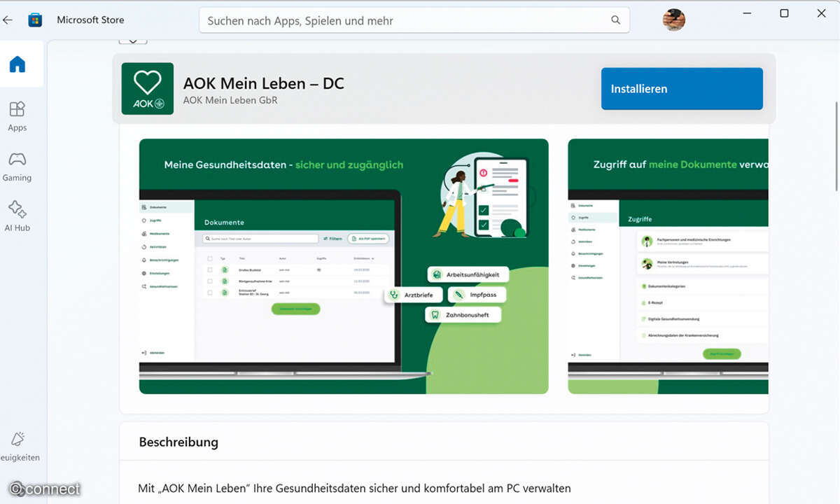Go back with the arrow icon
The width and height of the screenshot is (840, 504).
pos(8,20)
